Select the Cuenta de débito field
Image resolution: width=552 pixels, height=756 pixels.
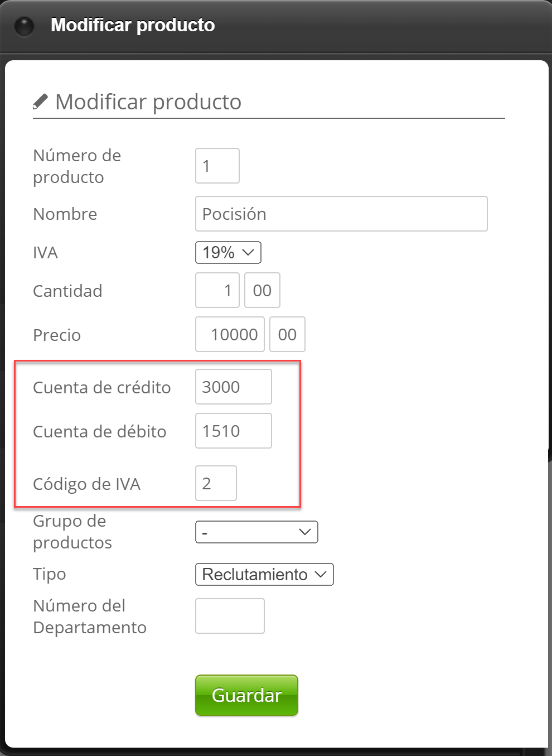pyautogui.click(x=233, y=431)
